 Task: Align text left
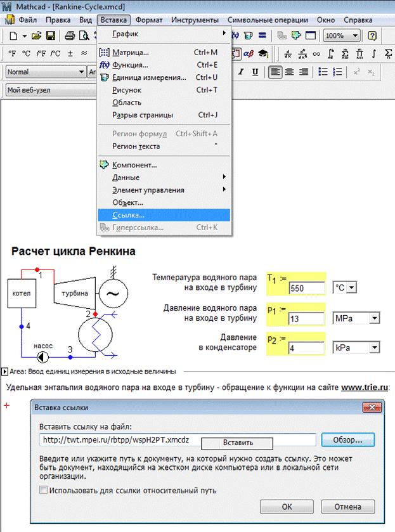pos(275,72)
